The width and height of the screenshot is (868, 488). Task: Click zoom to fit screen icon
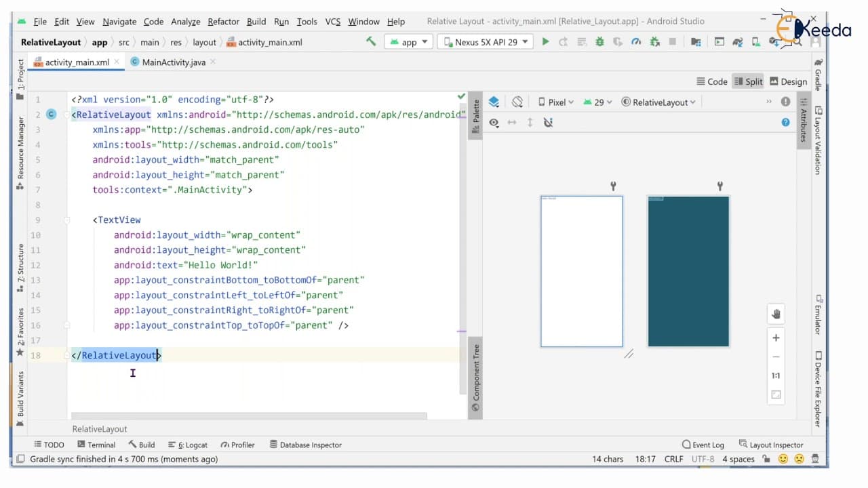776,394
